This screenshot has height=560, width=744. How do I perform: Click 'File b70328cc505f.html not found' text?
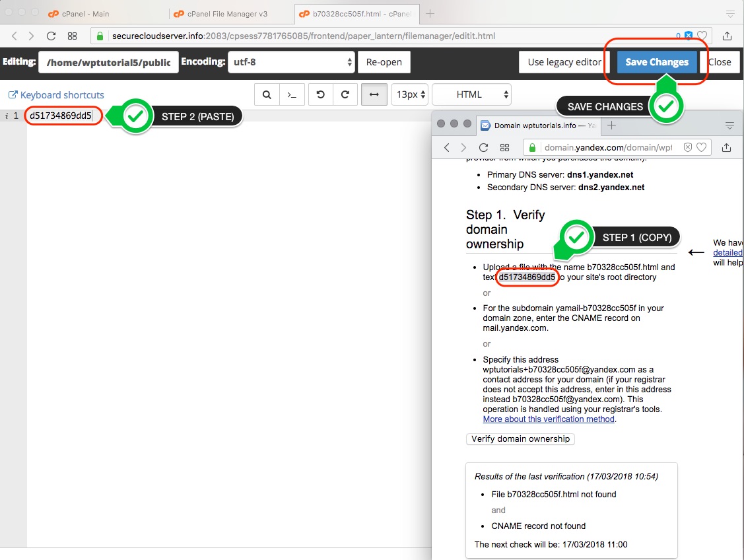[x=554, y=495]
